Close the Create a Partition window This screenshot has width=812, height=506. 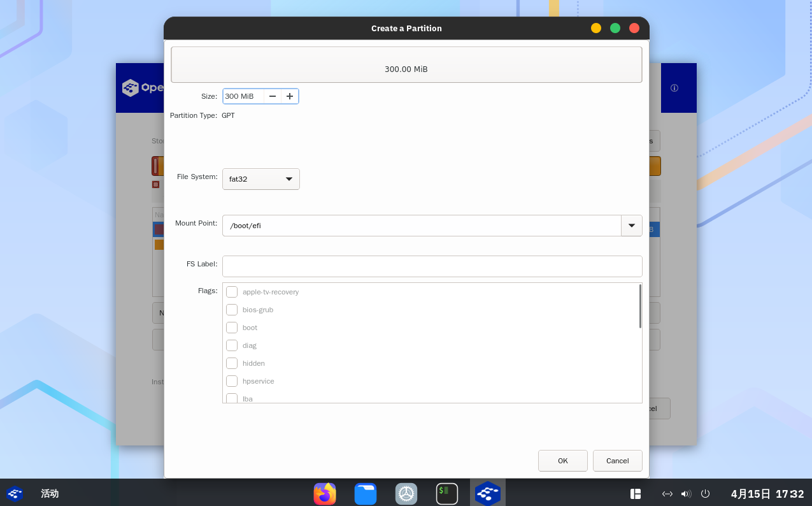634,28
